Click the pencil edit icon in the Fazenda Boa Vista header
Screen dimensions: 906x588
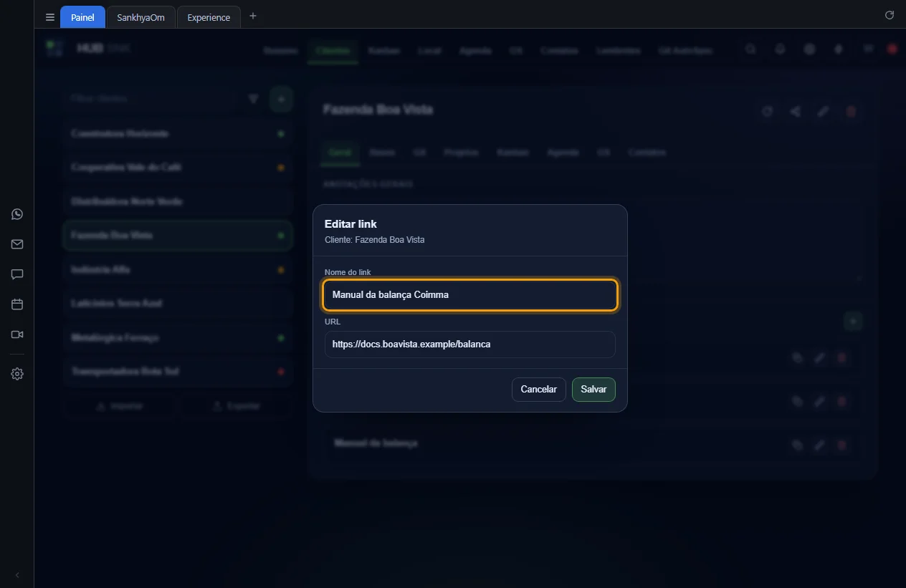(x=824, y=111)
